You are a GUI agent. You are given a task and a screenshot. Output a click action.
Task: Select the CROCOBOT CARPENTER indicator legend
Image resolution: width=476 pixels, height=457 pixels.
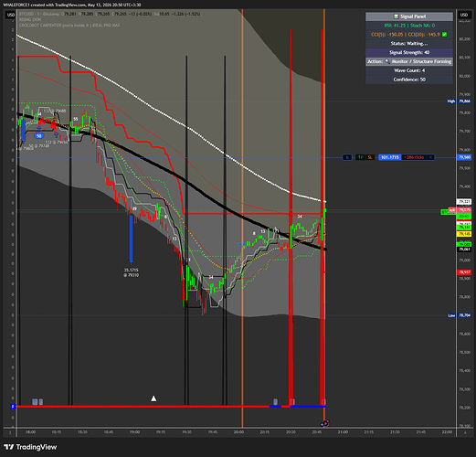69,26
